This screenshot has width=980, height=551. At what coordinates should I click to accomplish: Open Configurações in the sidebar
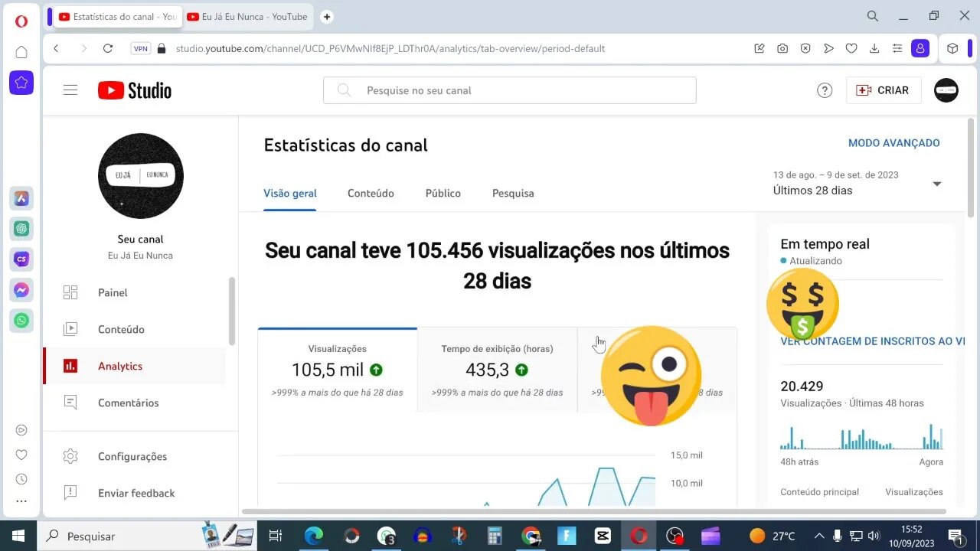coord(134,456)
